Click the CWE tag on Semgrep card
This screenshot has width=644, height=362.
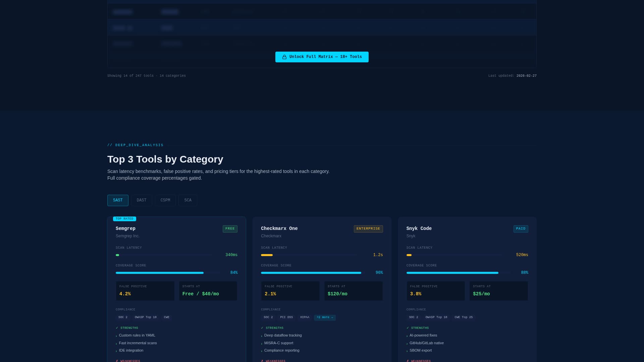click(x=167, y=317)
